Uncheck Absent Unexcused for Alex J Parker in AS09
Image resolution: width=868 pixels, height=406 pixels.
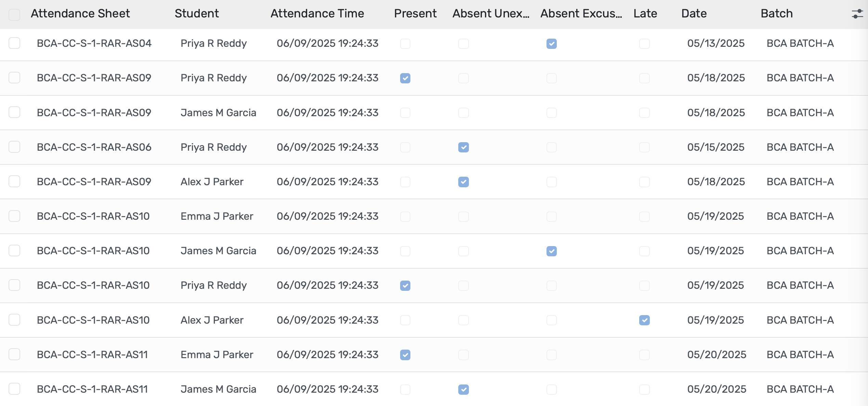point(463,182)
